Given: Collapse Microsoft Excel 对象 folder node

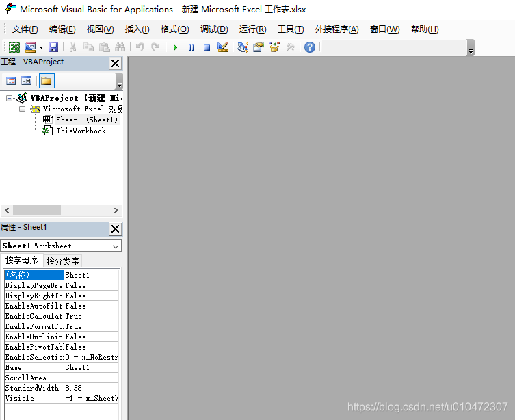Looking at the screenshot, I should point(22,109).
